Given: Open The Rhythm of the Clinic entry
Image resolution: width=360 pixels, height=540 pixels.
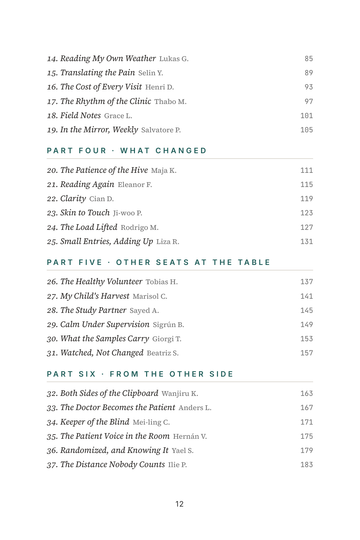Looking at the screenshot, I should point(180,101).
